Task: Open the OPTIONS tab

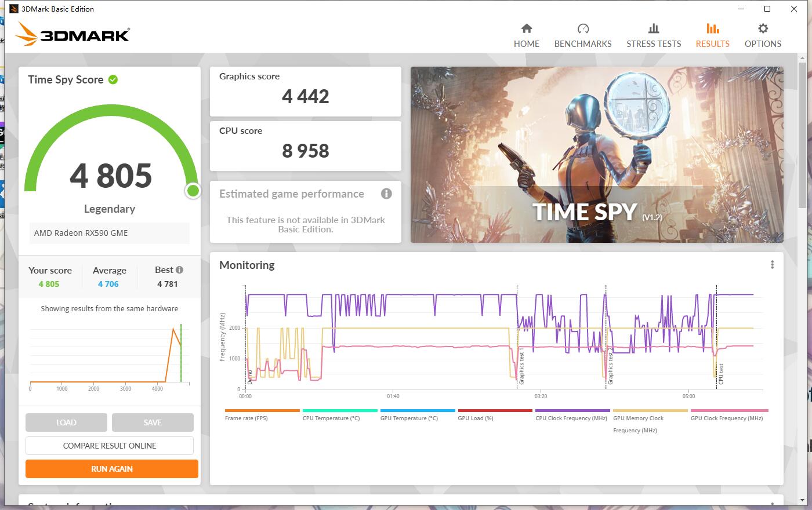Action: pos(763,36)
